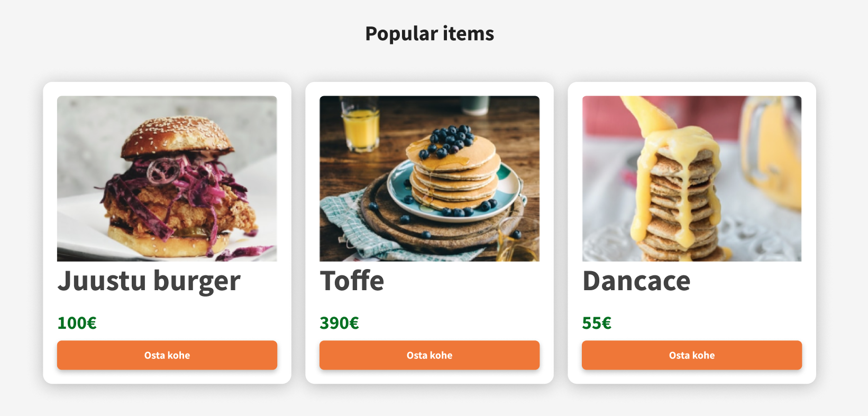Click the 55€ price label

coord(597,323)
